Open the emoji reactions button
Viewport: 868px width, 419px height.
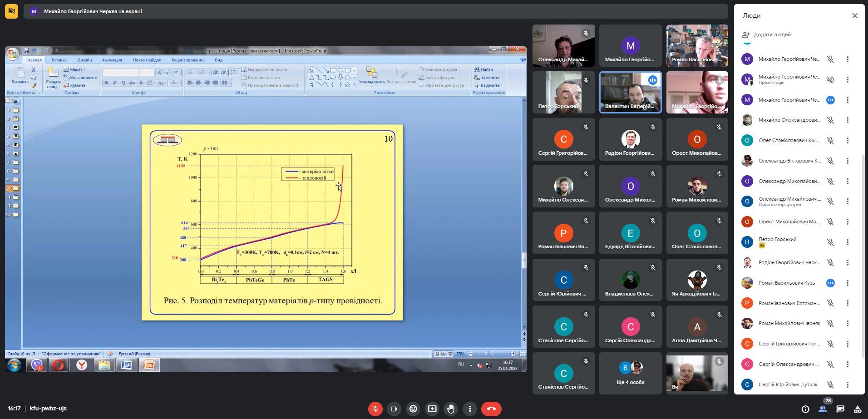coord(413,409)
